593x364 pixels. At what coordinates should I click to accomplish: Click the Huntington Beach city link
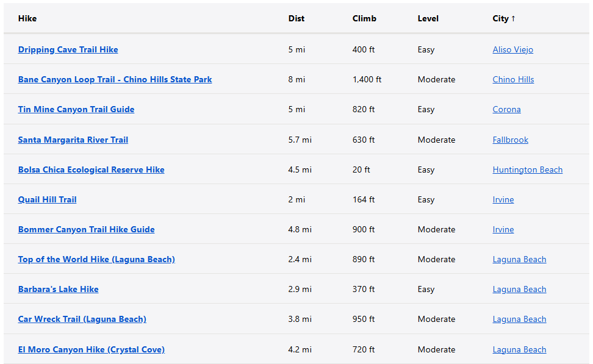(x=527, y=170)
